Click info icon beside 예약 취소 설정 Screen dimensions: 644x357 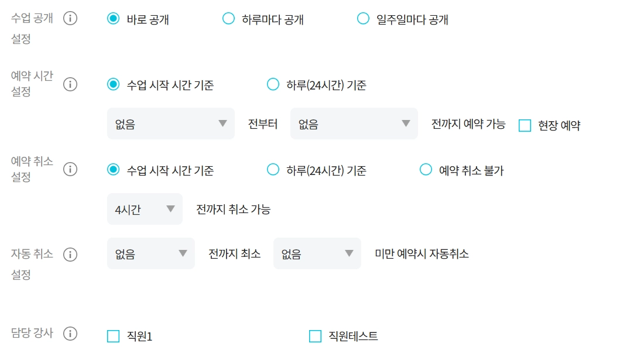click(70, 169)
